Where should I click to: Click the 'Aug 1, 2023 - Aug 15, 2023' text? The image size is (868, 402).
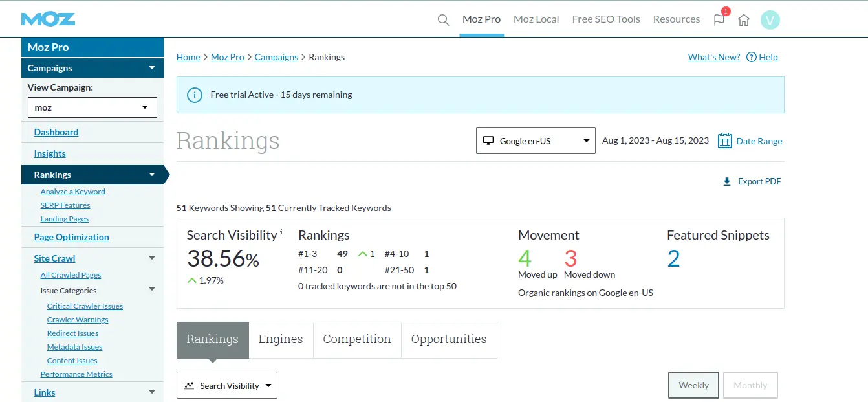click(655, 140)
